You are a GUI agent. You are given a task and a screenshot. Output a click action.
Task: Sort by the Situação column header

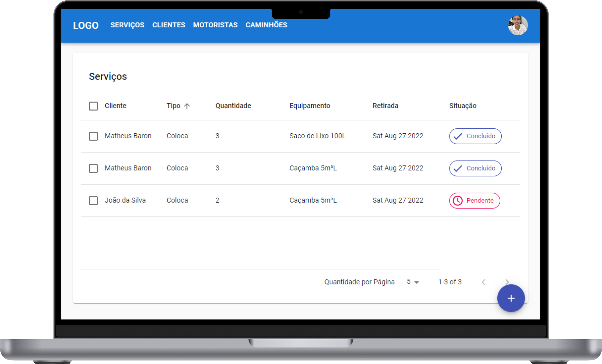(x=463, y=106)
